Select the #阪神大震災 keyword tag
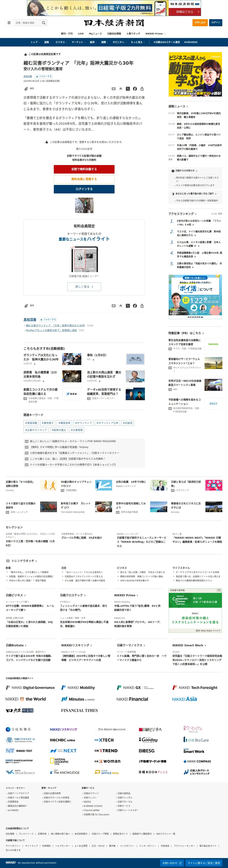The height and width of the screenshot is (868, 228). coord(59,430)
